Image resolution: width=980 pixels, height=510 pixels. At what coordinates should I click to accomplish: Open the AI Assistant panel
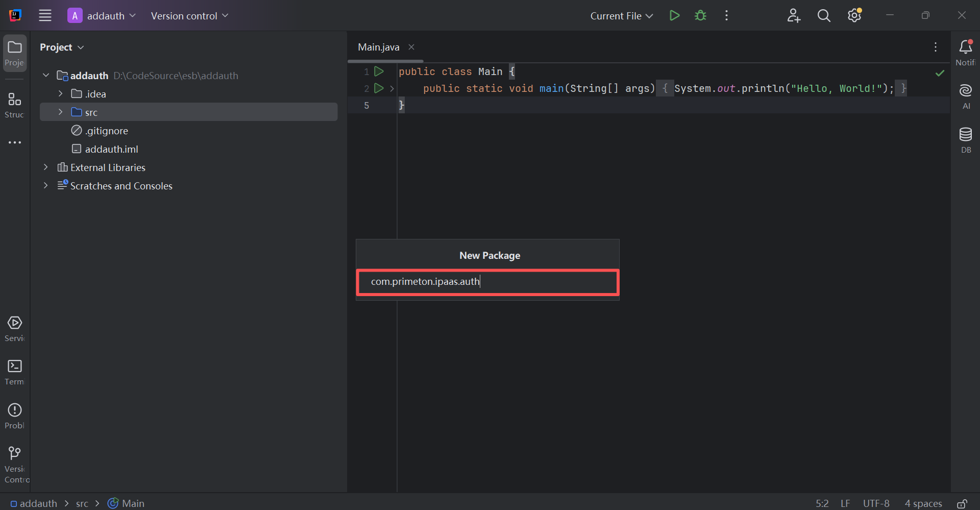point(965,96)
